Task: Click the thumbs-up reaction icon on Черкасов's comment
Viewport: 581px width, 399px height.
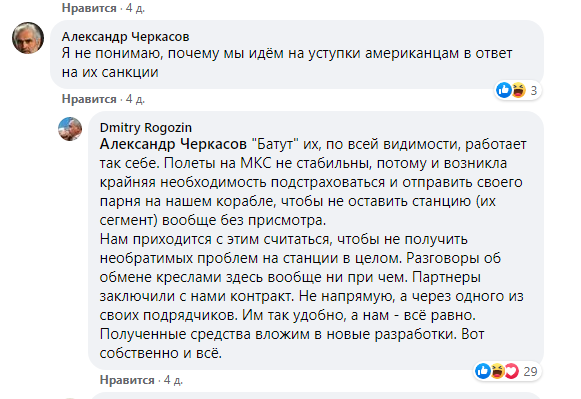Action: 504,90
